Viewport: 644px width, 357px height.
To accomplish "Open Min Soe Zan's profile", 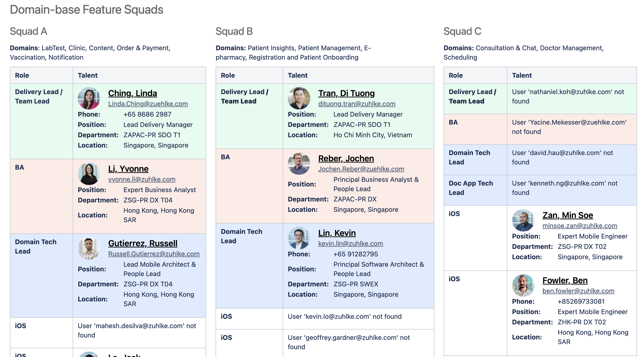I will pos(567,215).
